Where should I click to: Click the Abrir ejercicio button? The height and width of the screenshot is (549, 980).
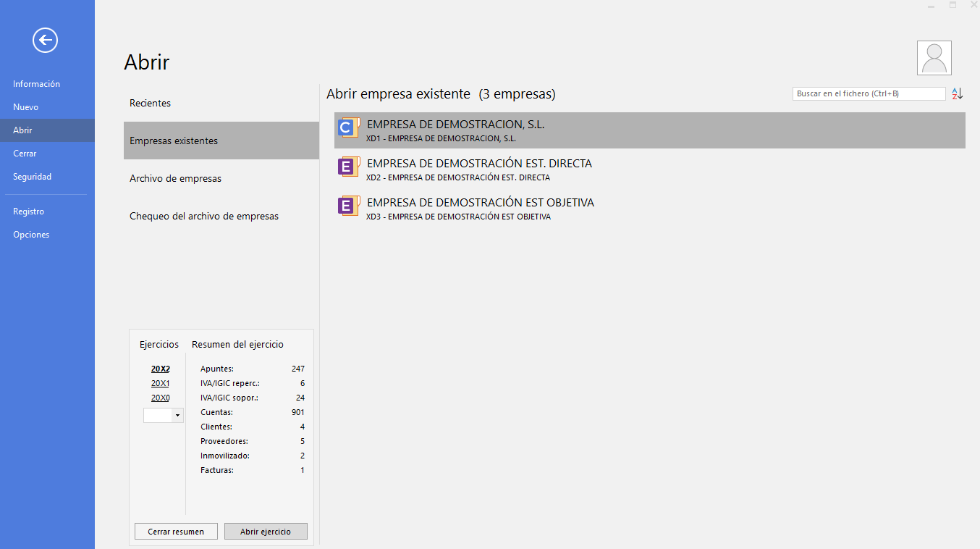[x=266, y=532]
